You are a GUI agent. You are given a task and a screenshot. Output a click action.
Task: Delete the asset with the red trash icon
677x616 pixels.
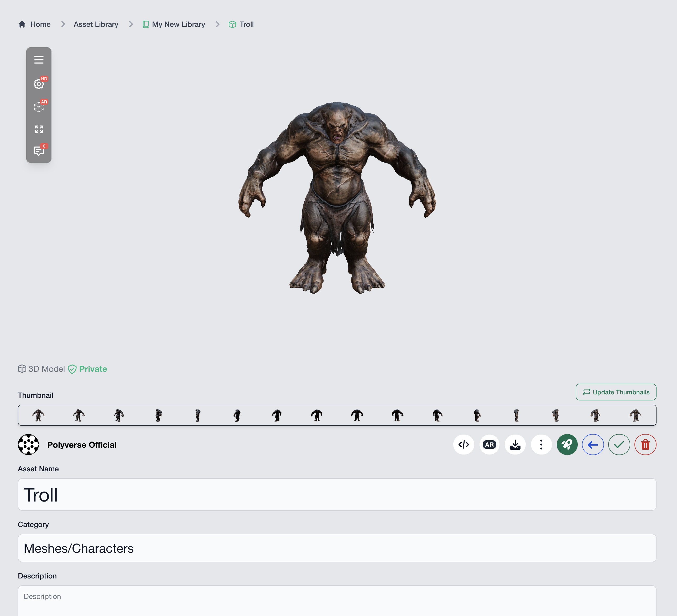pyautogui.click(x=645, y=445)
